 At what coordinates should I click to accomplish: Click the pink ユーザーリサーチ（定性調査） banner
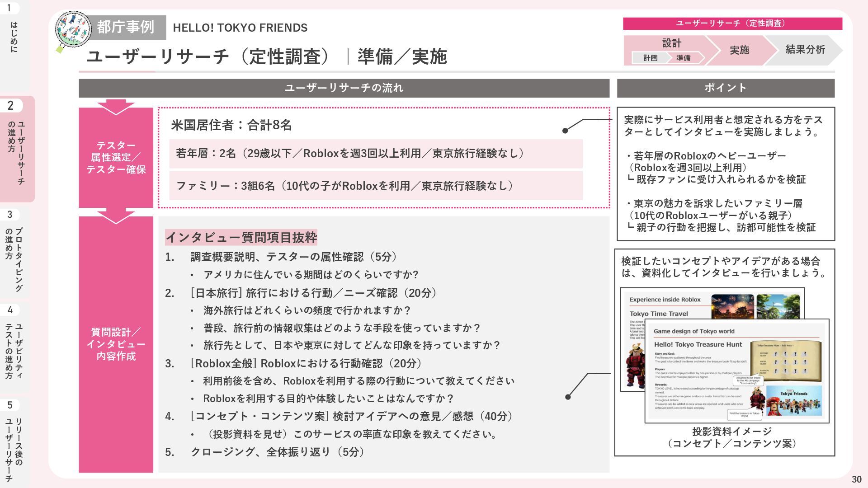coord(732,23)
